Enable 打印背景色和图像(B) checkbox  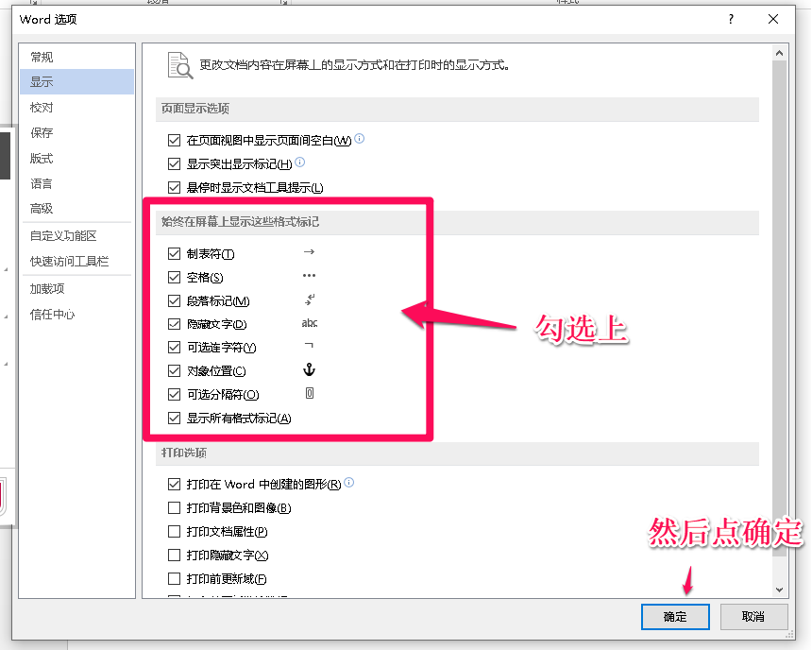tap(174, 507)
